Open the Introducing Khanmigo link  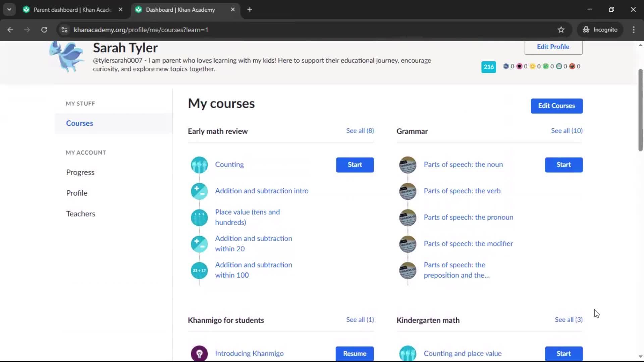249,354
